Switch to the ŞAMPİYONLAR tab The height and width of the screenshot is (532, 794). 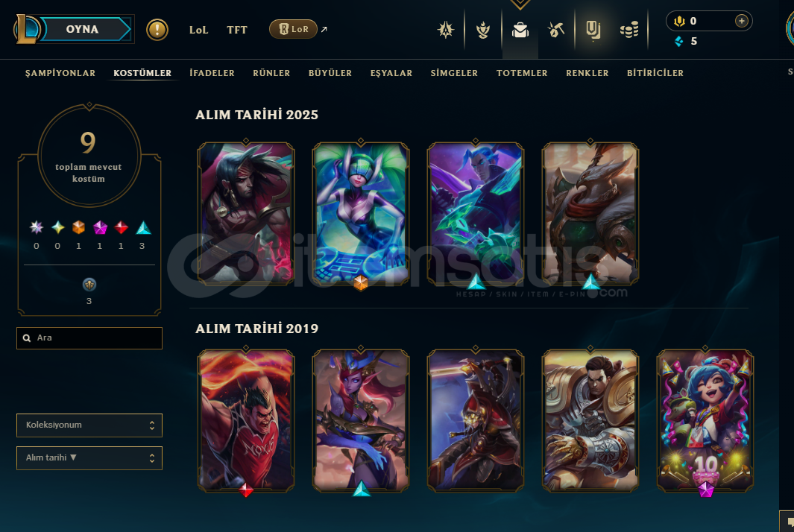coord(60,73)
